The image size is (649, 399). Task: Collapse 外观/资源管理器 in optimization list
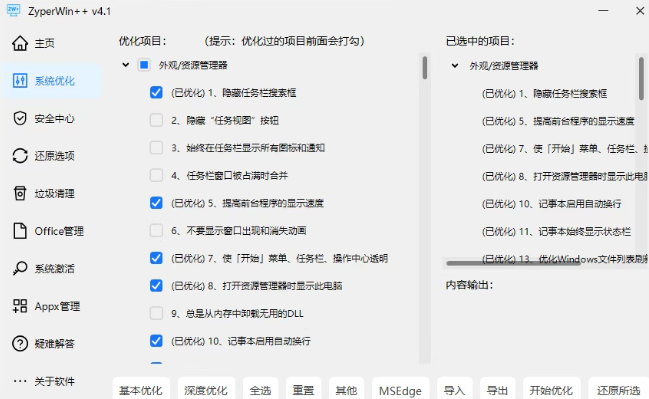(x=125, y=65)
